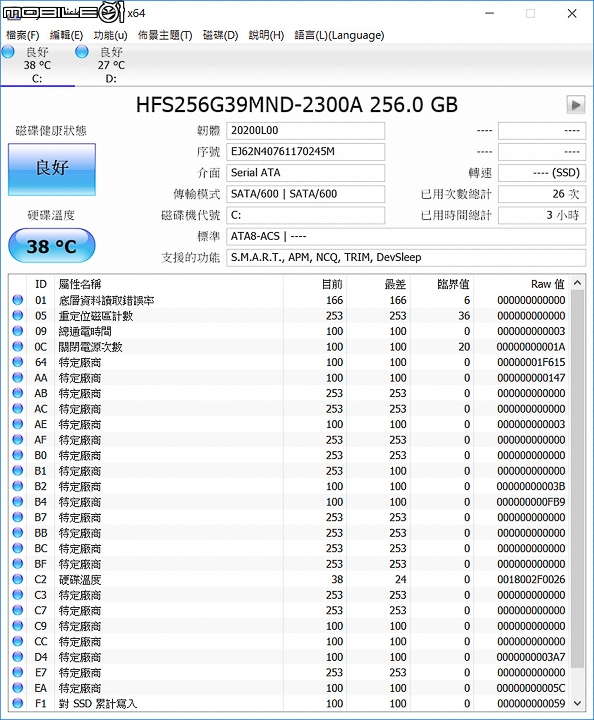The image size is (594, 720).
Task: Select the 總通電時間 attribute name
Action: click(x=85, y=332)
